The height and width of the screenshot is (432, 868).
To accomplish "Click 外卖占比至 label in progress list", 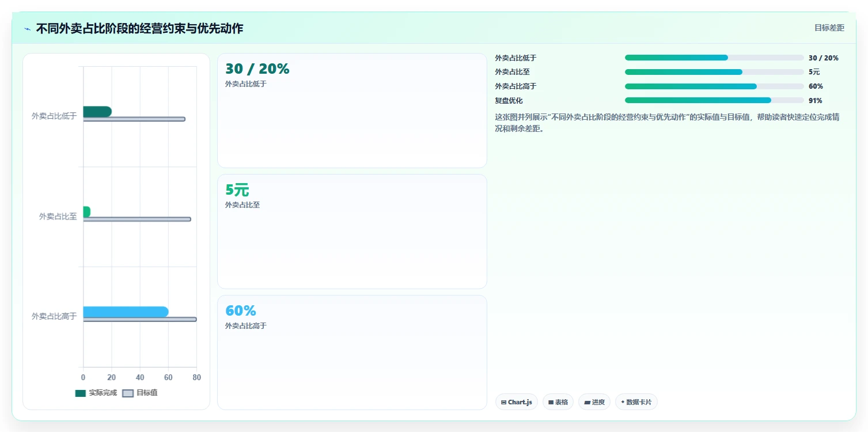I will pyautogui.click(x=512, y=72).
